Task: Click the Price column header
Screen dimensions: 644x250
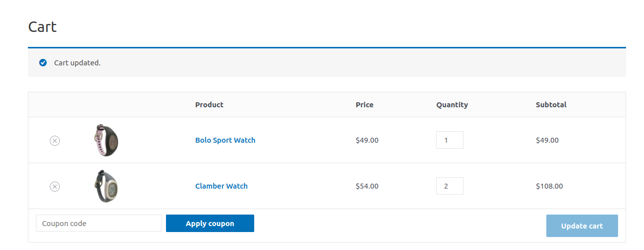Action: point(364,105)
